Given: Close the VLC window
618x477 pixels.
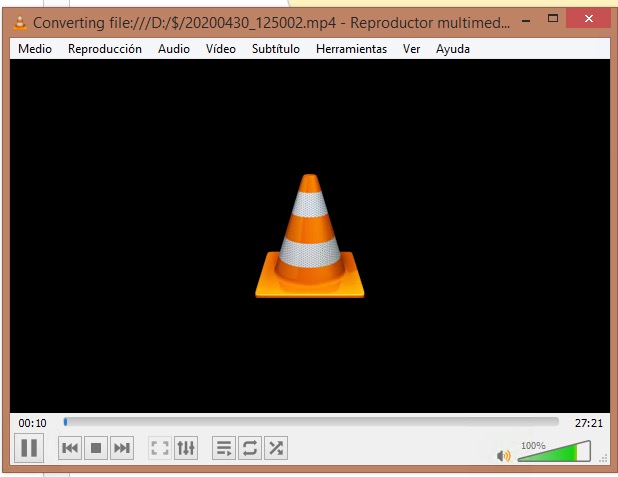Looking at the screenshot, I should [589, 18].
